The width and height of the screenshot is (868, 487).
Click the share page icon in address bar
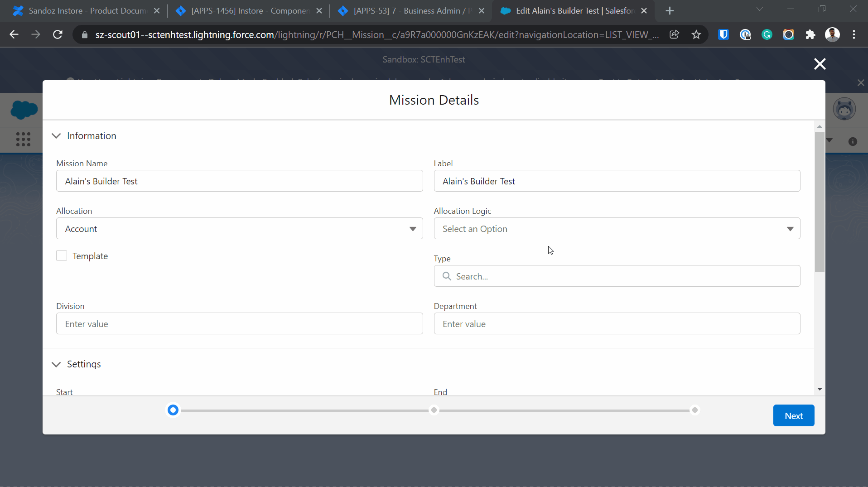pos(674,35)
